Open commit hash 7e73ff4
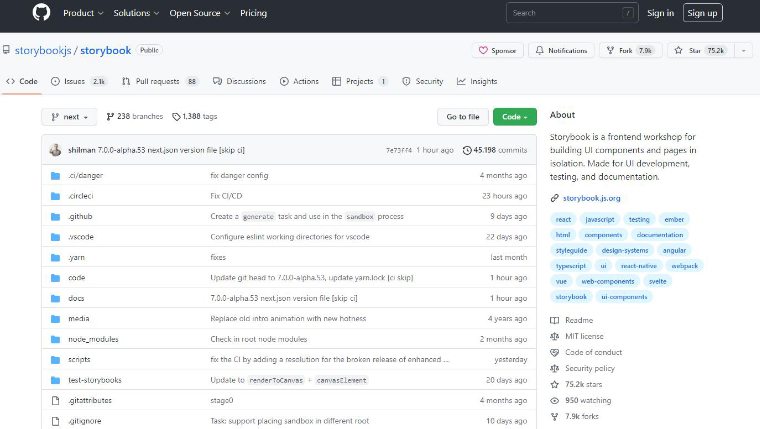Image resolution: width=760 pixels, height=429 pixels. coord(398,150)
